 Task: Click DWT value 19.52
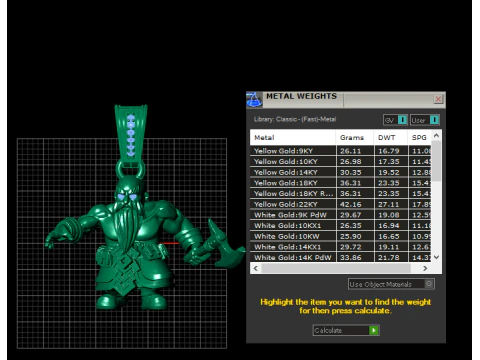(x=389, y=172)
